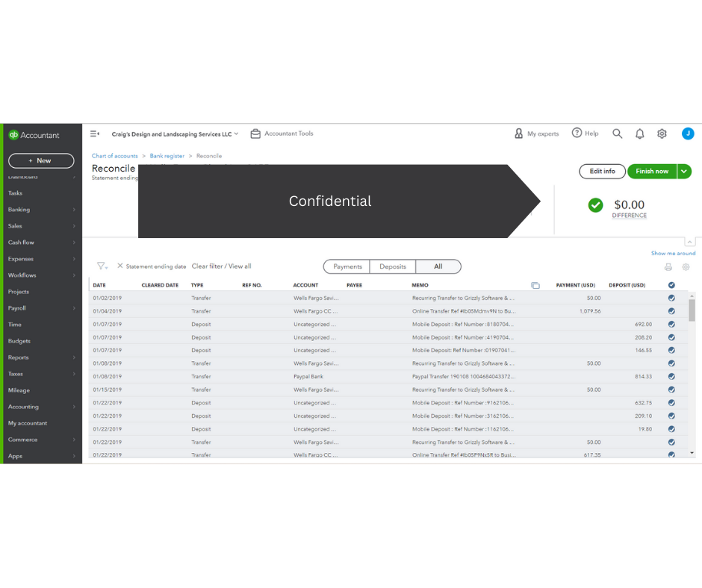This screenshot has height=588, width=702.
Task: Expand the Payroll menu chevron
Action: [74, 308]
